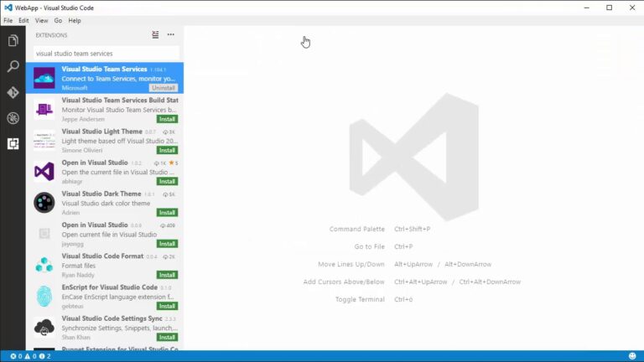Open EnScript for Visual Studio Code title
This screenshot has height=362, width=644.
[110, 287]
